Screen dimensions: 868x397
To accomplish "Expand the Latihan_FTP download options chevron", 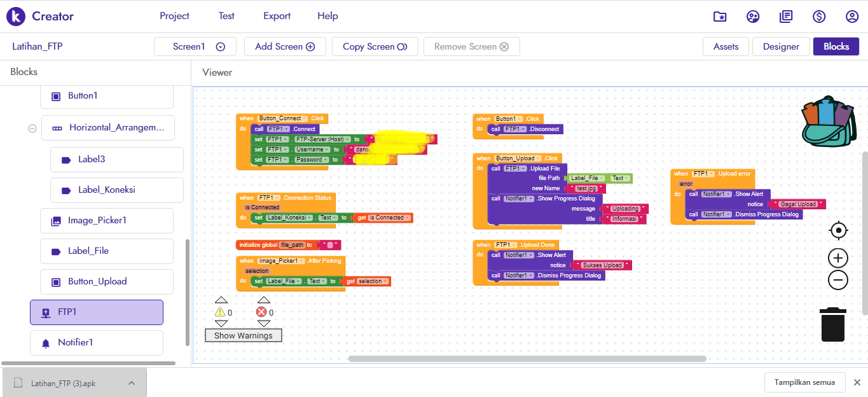I will [132, 383].
